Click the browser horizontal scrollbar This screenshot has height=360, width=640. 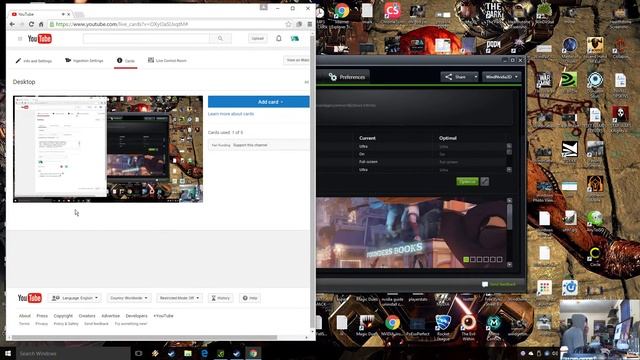(144, 338)
